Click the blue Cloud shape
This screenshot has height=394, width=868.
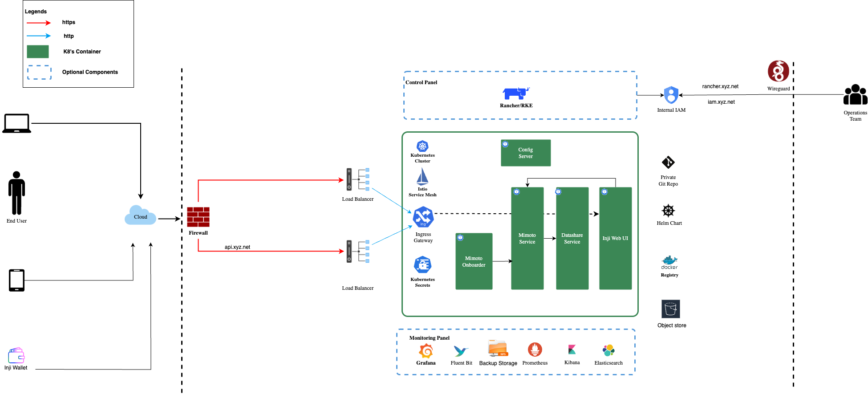click(x=140, y=216)
